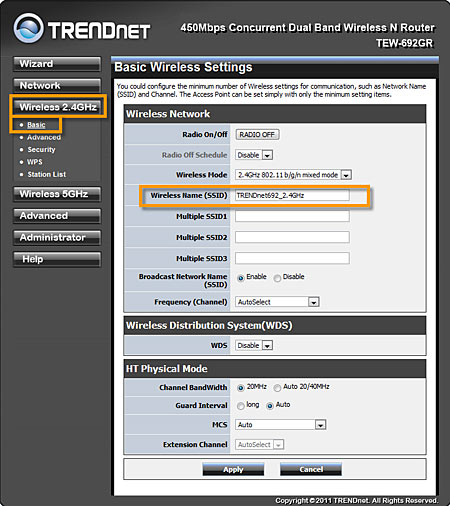Viewport: 450px width, 506px height.
Task: Click the TRENDnet logo icon
Action: point(29,28)
